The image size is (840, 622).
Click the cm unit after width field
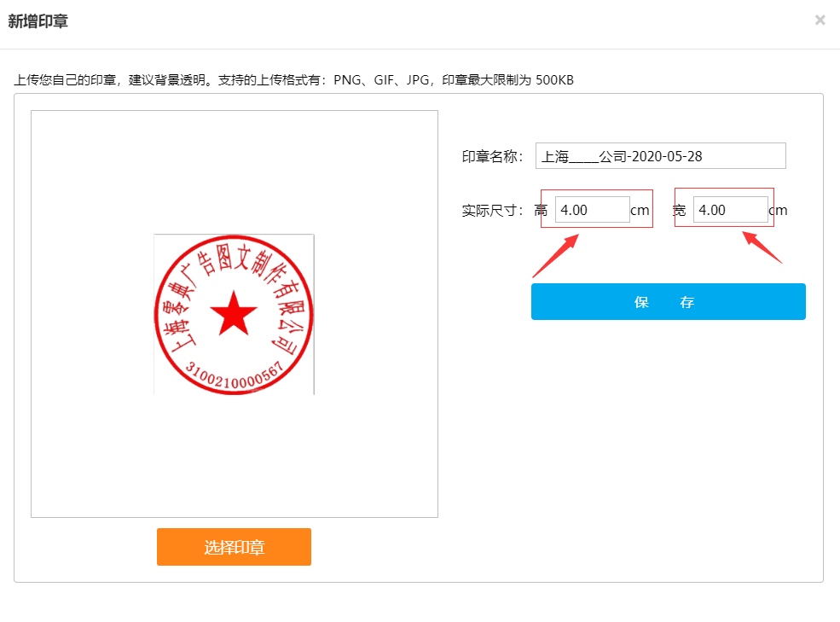tap(778, 211)
